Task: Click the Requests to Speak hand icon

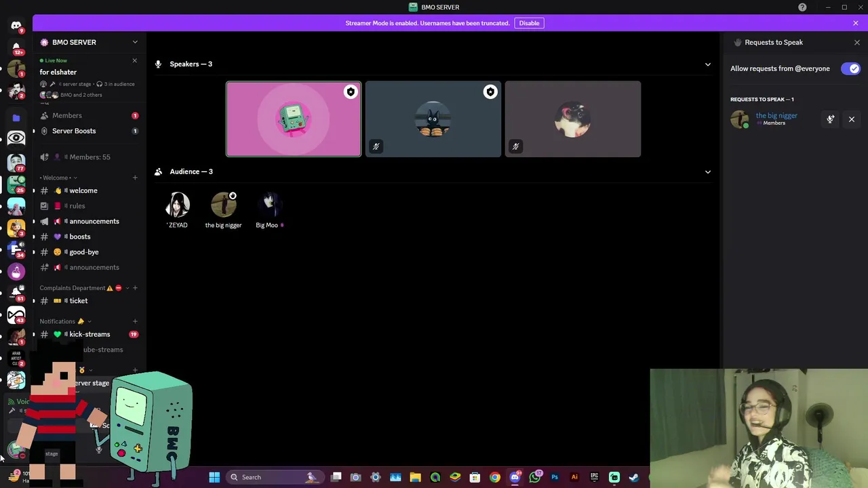Action: (737, 42)
